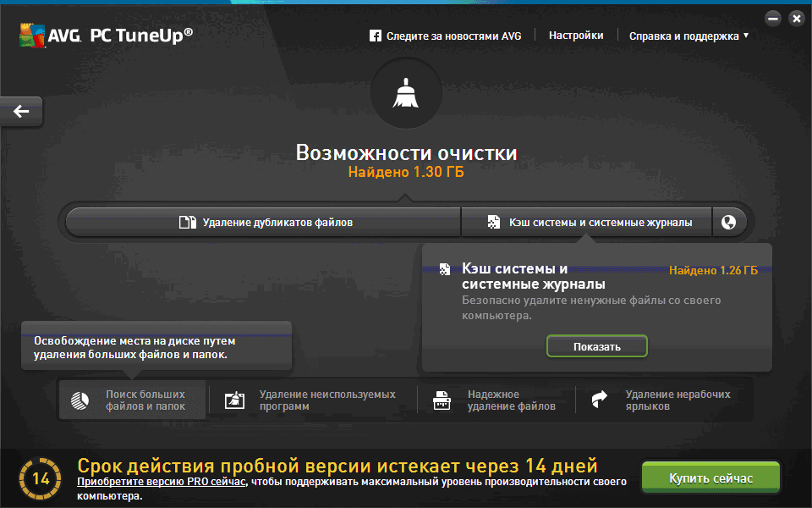This screenshot has width=812, height=508.
Task: Click Безопасно удалите ненужные файлы description
Action: pyautogui.click(x=591, y=307)
